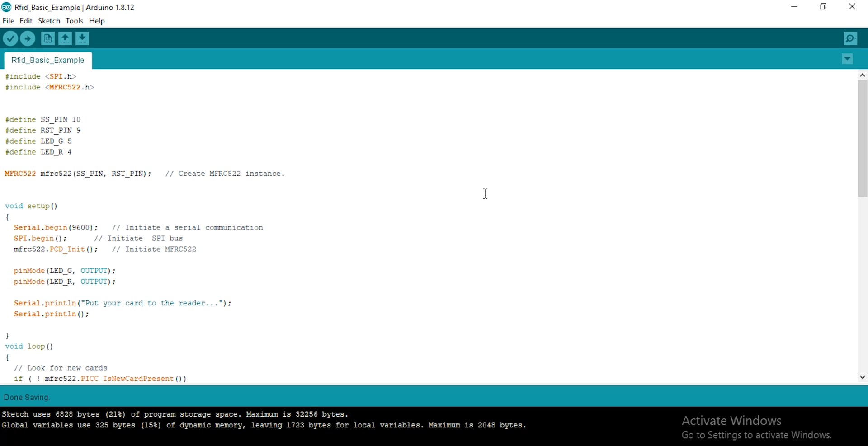Open the Sketch menu
Screen dimensions: 868x446
[x=49, y=21]
